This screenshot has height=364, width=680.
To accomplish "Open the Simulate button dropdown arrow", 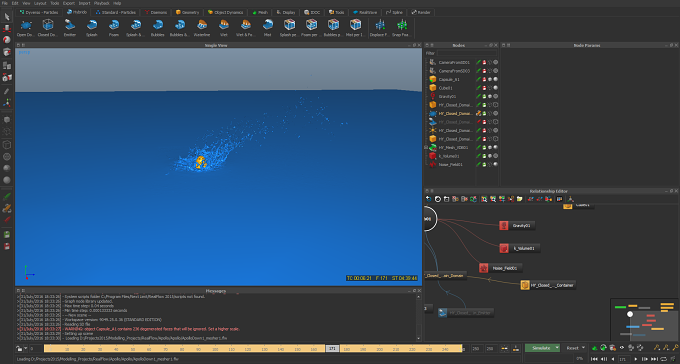I will (557, 348).
